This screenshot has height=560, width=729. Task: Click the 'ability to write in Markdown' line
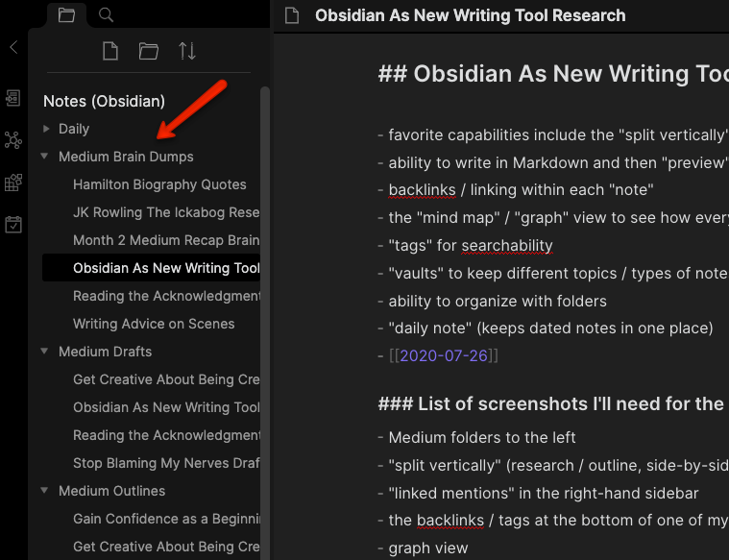558,162
